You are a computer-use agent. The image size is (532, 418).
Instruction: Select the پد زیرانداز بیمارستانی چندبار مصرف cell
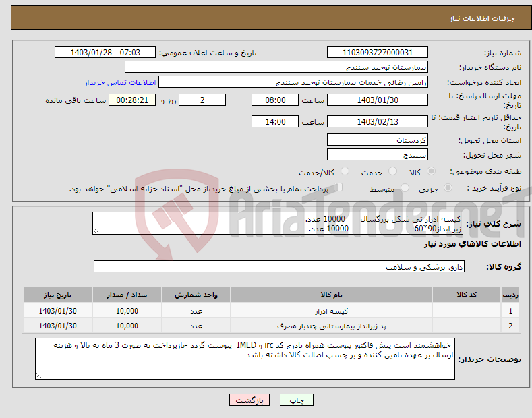click(331, 326)
